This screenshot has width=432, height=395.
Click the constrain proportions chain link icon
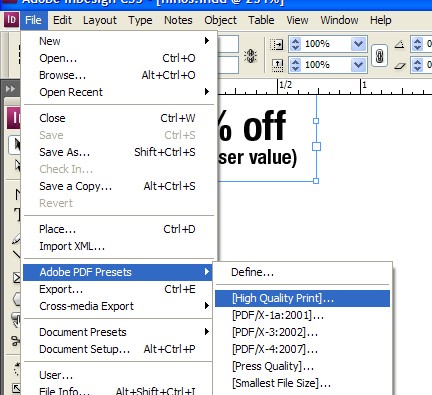(x=379, y=55)
